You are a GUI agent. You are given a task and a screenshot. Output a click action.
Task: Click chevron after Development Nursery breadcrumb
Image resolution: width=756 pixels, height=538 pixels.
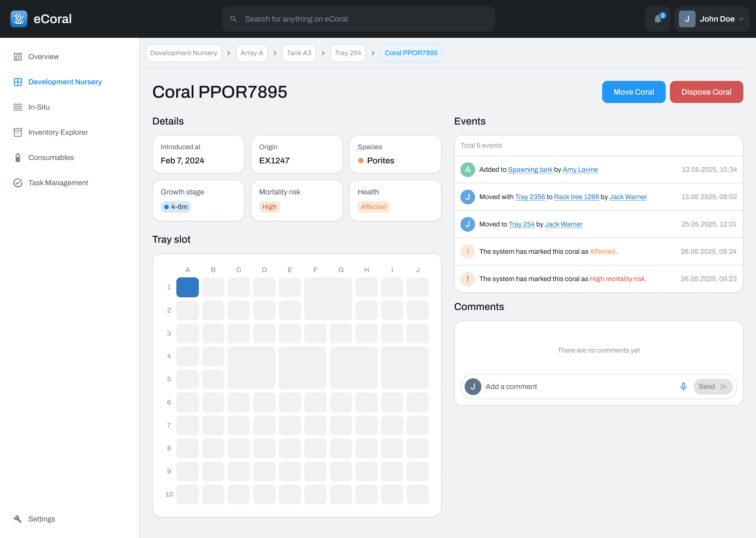[x=228, y=53]
